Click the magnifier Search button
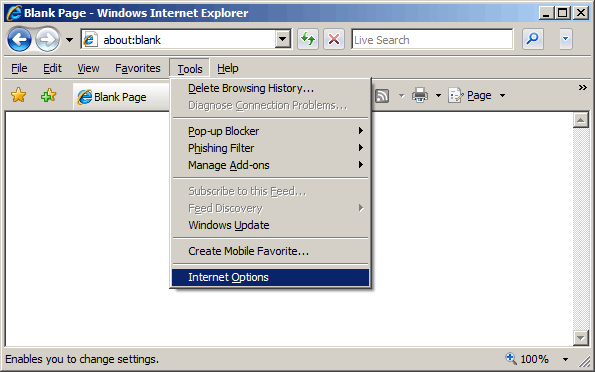The width and height of the screenshot is (595, 372). tap(533, 39)
